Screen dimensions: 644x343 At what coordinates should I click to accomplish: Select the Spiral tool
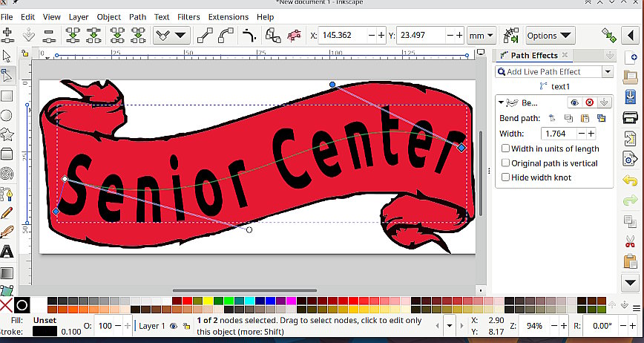[x=7, y=173]
